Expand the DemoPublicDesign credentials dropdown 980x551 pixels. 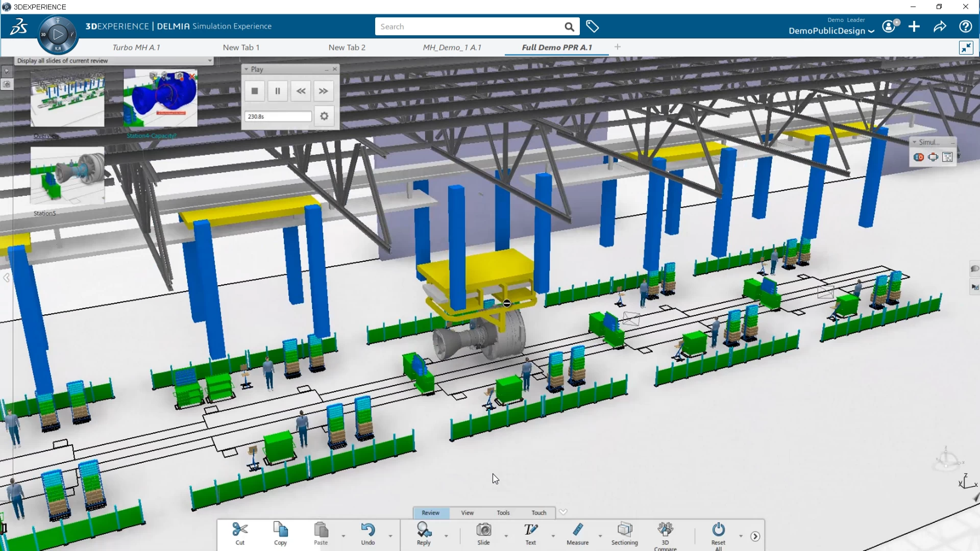click(x=871, y=31)
